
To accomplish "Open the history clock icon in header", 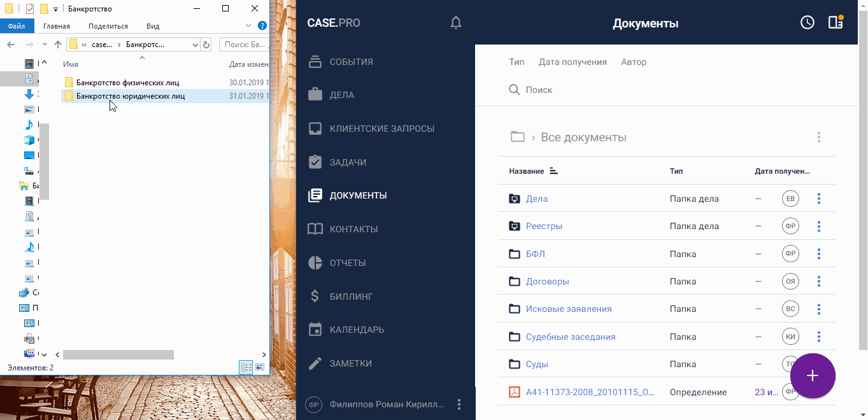I will point(808,23).
